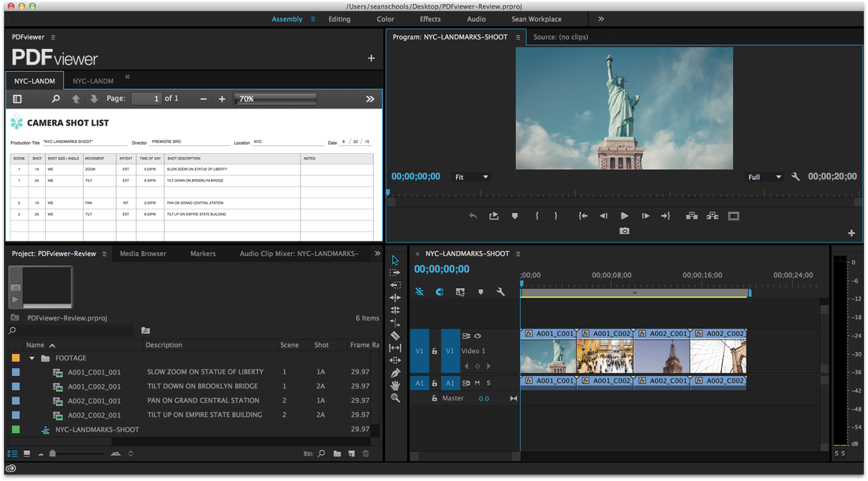Toggle Video 1 track output eye

[x=477, y=336]
